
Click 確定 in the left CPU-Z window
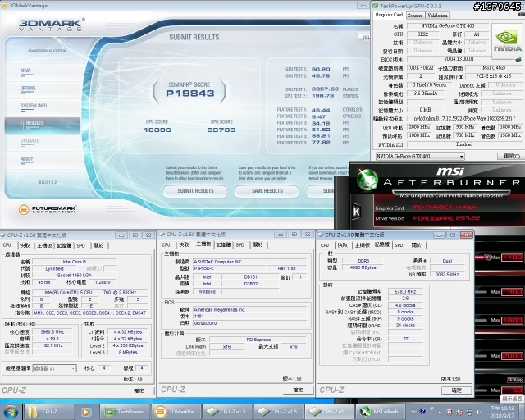pyautogui.click(x=139, y=390)
